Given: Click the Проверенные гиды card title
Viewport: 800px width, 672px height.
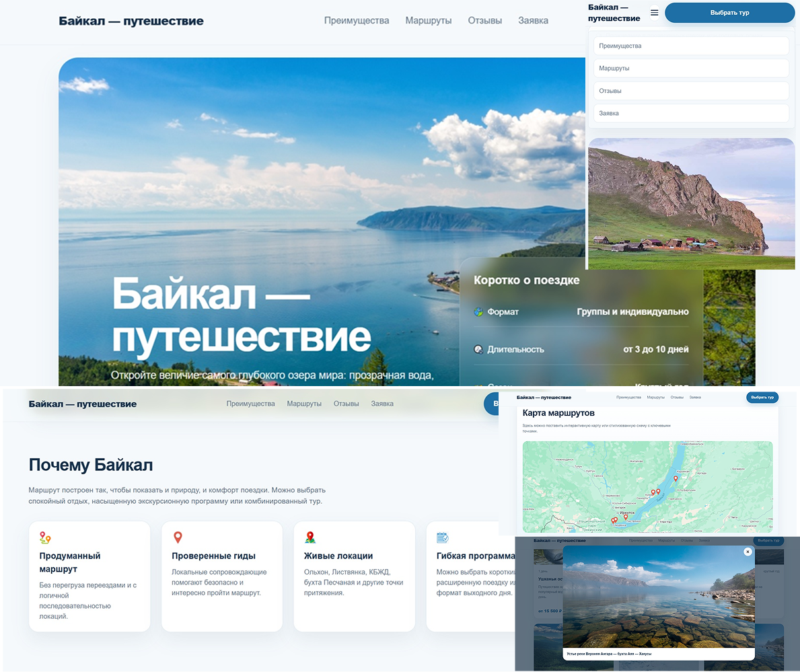Looking at the screenshot, I should tap(213, 556).
